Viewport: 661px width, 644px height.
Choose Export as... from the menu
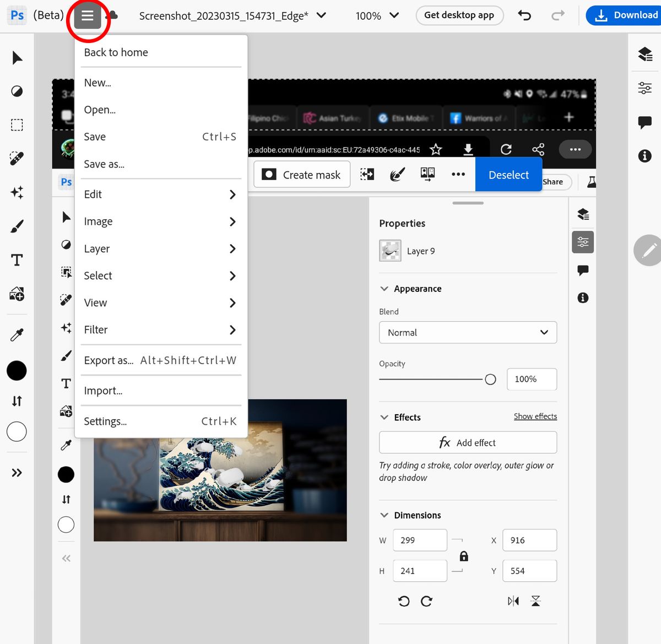point(161,360)
